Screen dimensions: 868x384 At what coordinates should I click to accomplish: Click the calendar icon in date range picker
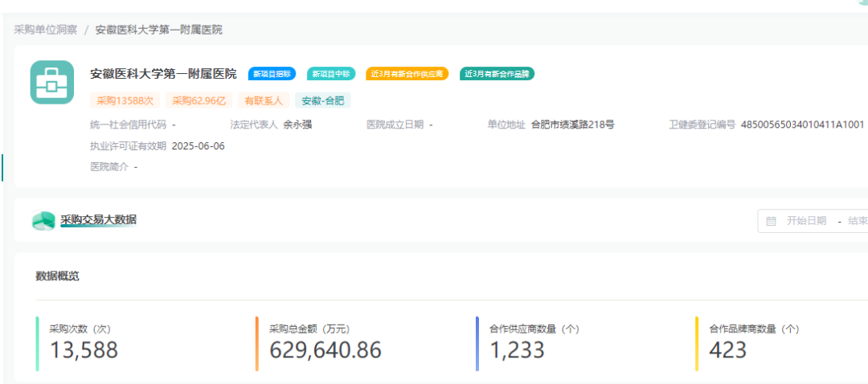coord(771,222)
